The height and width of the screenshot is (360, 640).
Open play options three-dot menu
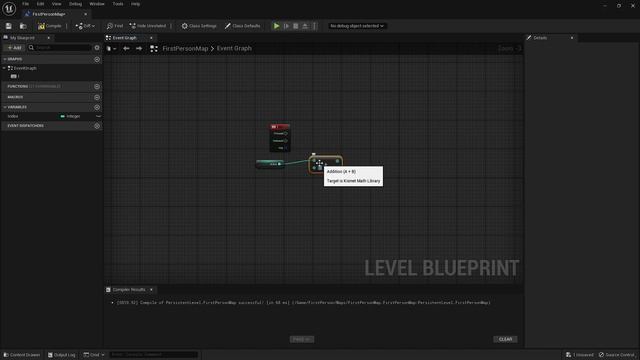[x=314, y=26]
